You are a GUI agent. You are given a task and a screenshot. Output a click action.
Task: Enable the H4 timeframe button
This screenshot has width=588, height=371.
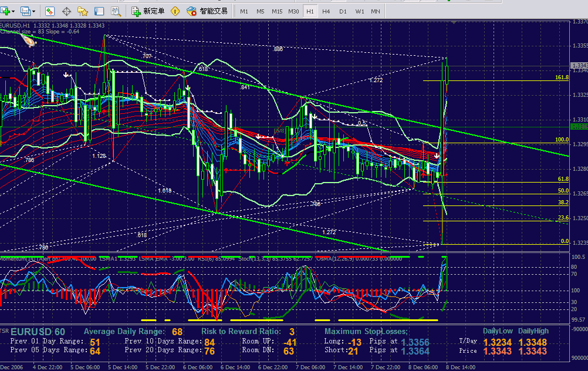pyautogui.click(x=326, y=11)
